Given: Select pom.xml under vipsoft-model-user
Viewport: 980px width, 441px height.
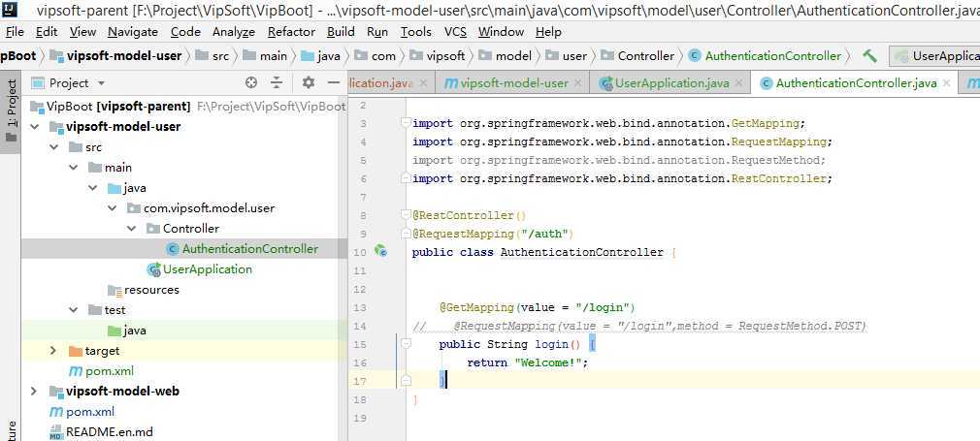Looking at the screenshot, I should (x=101, y=371).
